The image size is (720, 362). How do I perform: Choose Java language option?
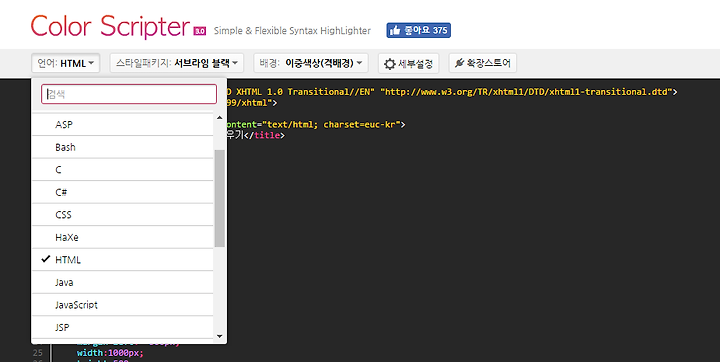point(123,282)
